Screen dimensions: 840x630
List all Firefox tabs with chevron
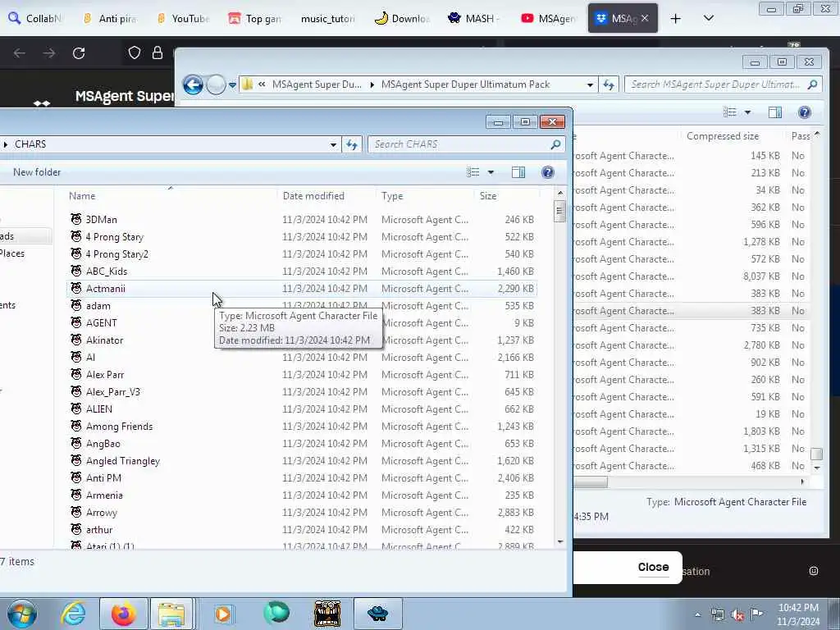point(708,18)
